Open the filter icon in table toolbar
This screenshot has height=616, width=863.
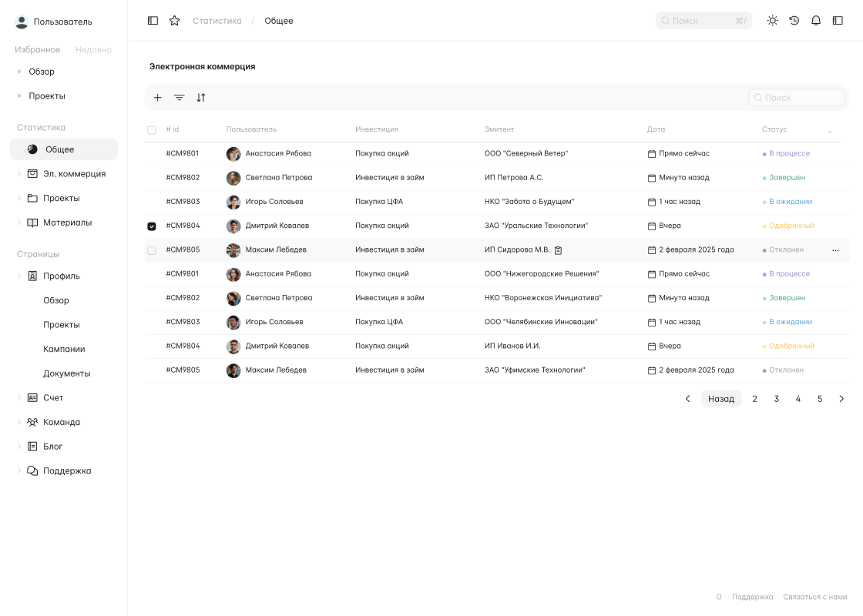click(179, 98)
